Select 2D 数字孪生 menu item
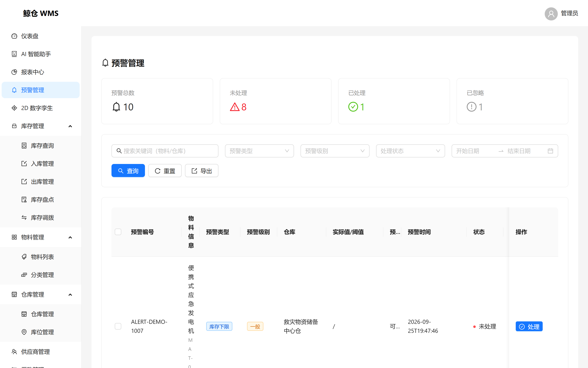 click(x=41, y=108)
